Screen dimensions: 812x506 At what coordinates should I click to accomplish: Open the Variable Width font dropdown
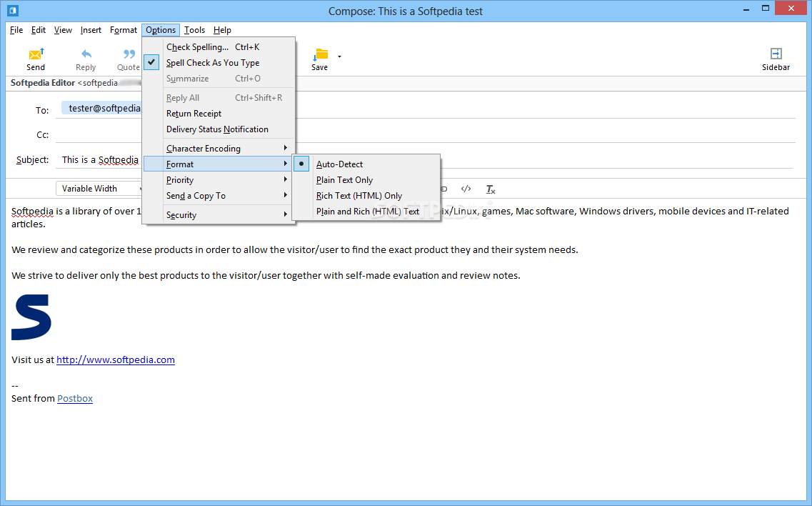[99, 189]
